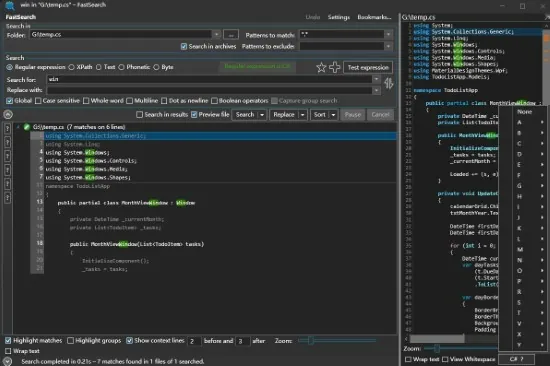Swap search and replace text icon
Viewport: 550px width, 366px height.
pos(388,84)
